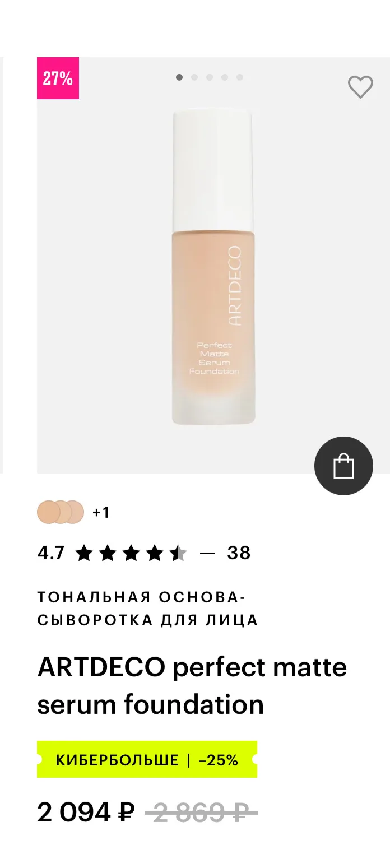Expand the +1 additional shades
Screen dimensions: 390x868
[x=101, y=512]
